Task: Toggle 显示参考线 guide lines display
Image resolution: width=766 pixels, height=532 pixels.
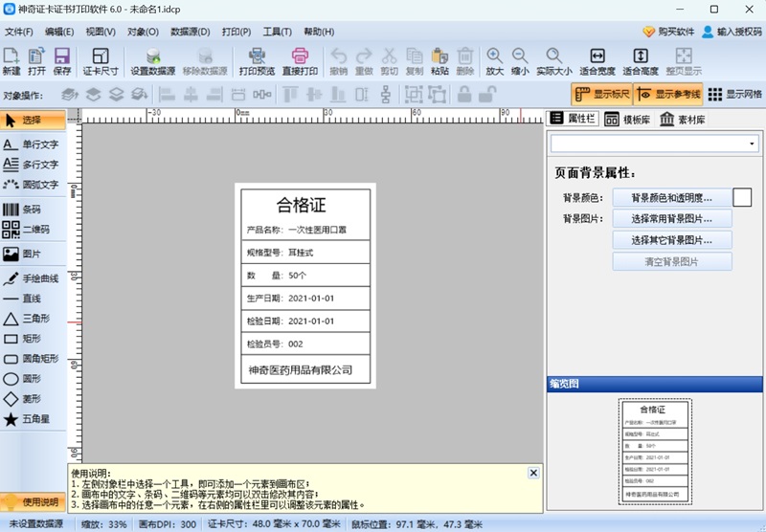Action: pyautogui.click(x=668, y=94)
